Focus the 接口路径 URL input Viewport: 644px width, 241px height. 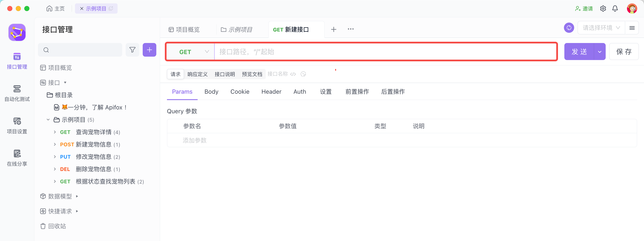(385, 52)
